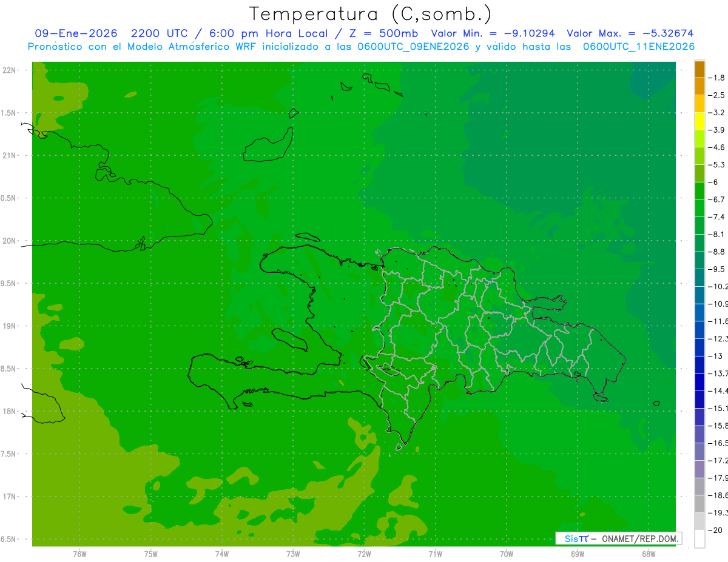Click the "9.5N" latitude label
This screenshot has height=562, width=728.
[8, 283]
